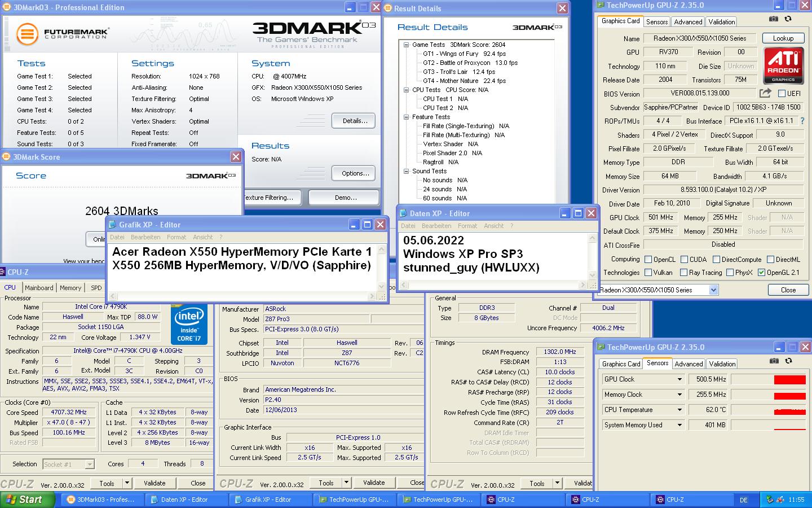Click the GPU Clock red sensor graph
This screenshot has width=812, height=508.
point(790,379)
